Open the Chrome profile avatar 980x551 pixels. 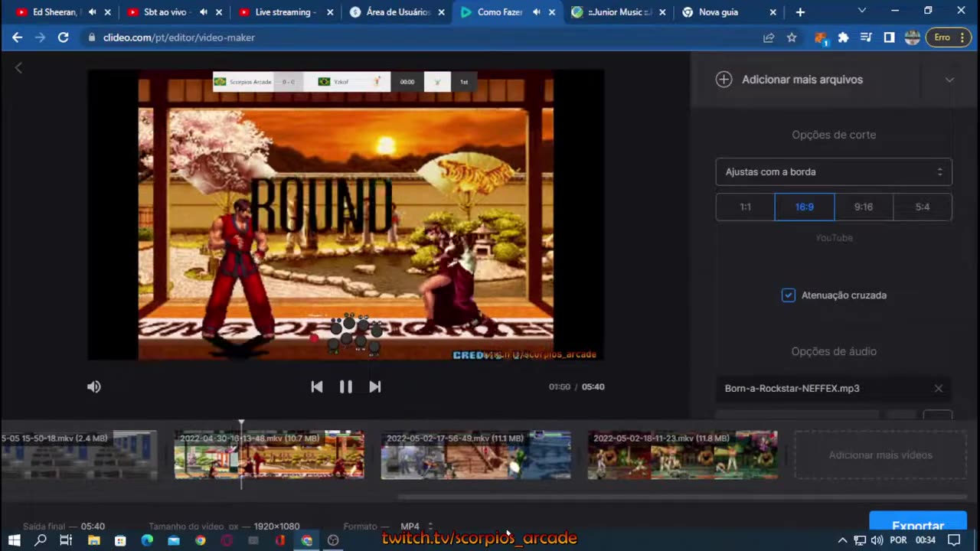[912, 37]
